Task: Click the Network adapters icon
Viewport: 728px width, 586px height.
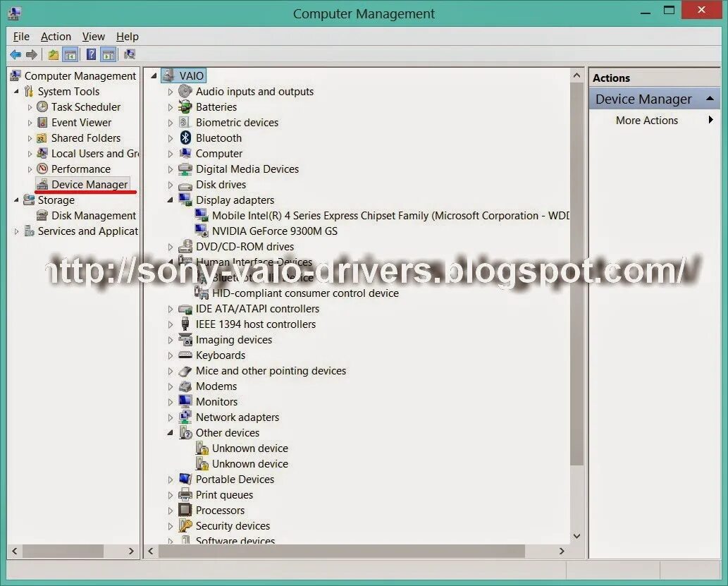Action: [x=185, y=417]
